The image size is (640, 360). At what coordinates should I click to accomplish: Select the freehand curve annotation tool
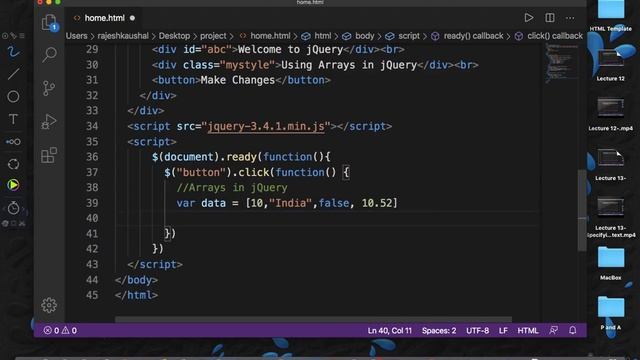pyautogui.click(x=13, y=51)
